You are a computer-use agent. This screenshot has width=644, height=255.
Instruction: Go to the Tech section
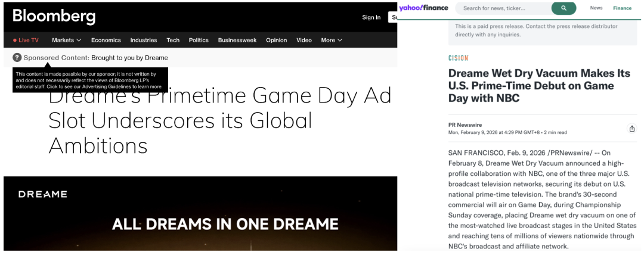[x=173, y=40]
